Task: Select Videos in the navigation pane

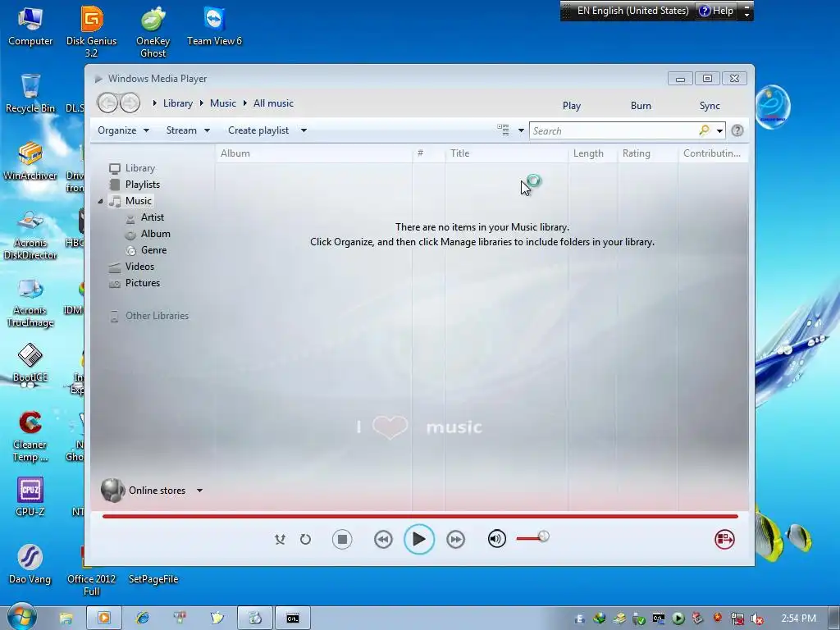Action: coord(139,267)
